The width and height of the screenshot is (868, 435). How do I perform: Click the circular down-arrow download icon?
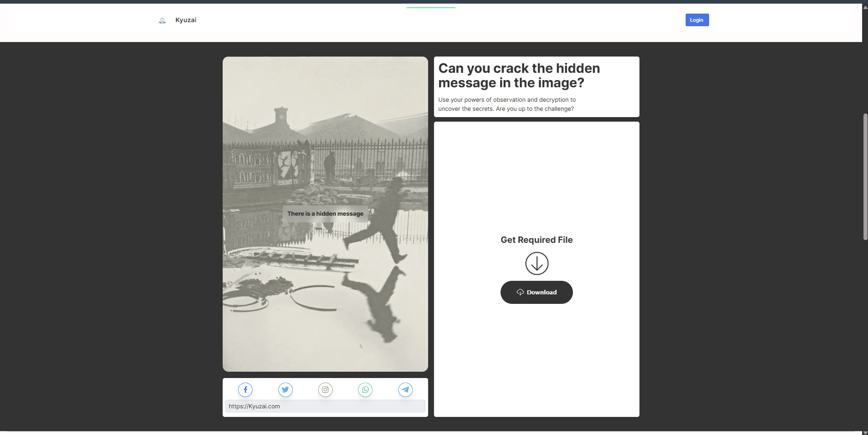(537, 263)
